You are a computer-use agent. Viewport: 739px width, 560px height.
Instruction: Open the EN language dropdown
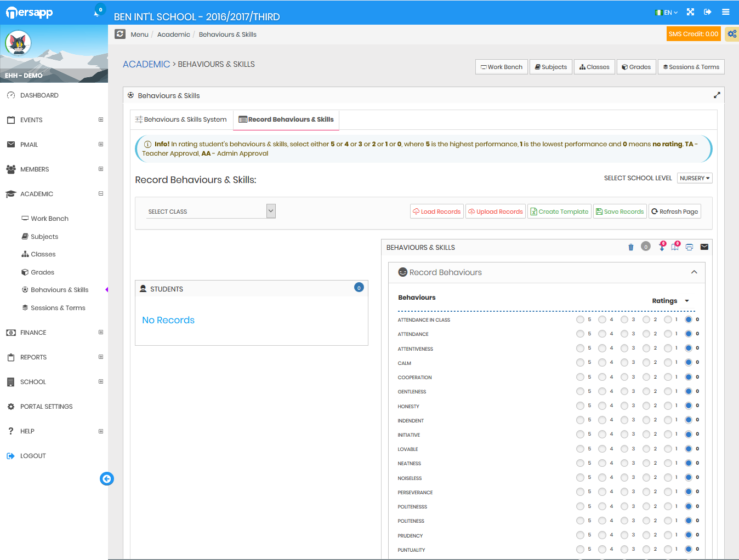(667, 13)
